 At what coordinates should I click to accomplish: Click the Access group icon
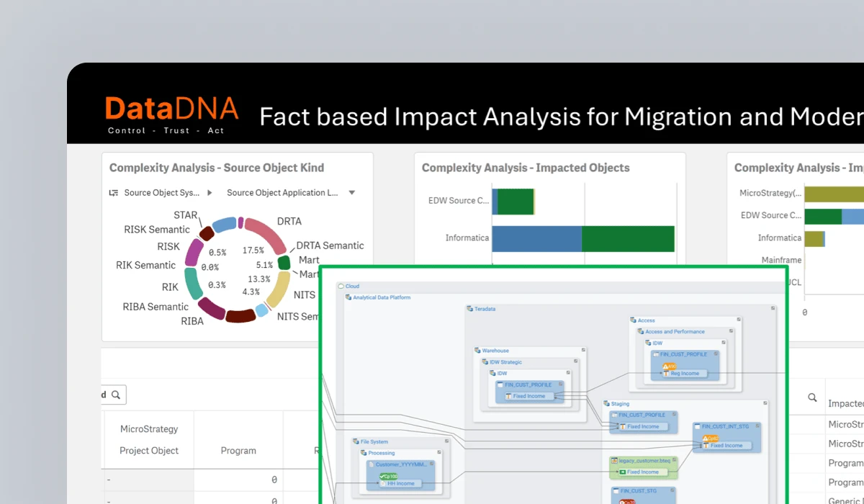pyautogui.click(x=632, y=320)
